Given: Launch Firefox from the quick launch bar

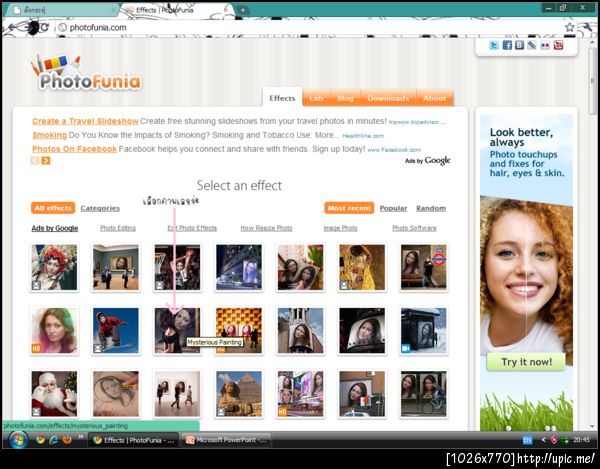Looking at the screenshot, I should coord(67,440).
